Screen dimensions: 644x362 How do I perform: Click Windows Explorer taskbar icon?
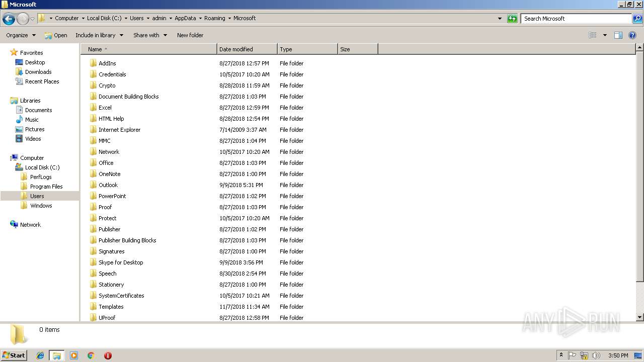pos(57,355)
